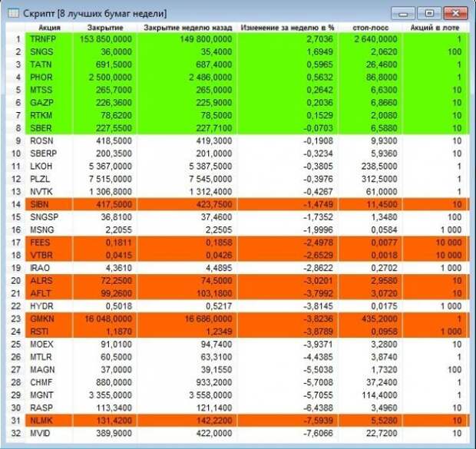Click IRAO stop-loss value 0,2702
The image size is (476, 449).
[384, 268]
